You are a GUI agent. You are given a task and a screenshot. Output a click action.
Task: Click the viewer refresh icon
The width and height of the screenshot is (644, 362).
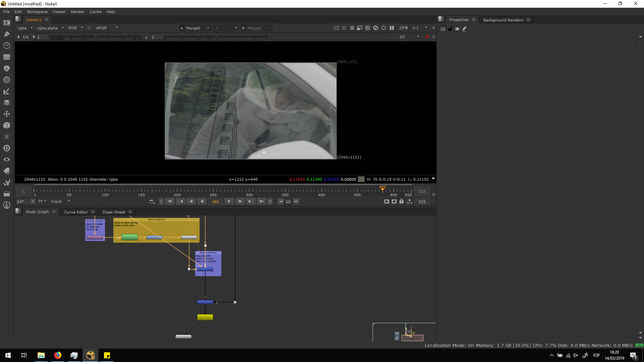tap(376, 28)
